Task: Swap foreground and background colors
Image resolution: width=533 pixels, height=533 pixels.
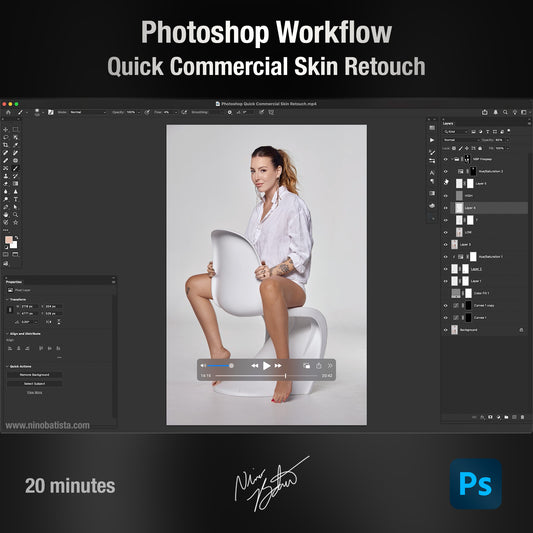Action: coord(16,238)
